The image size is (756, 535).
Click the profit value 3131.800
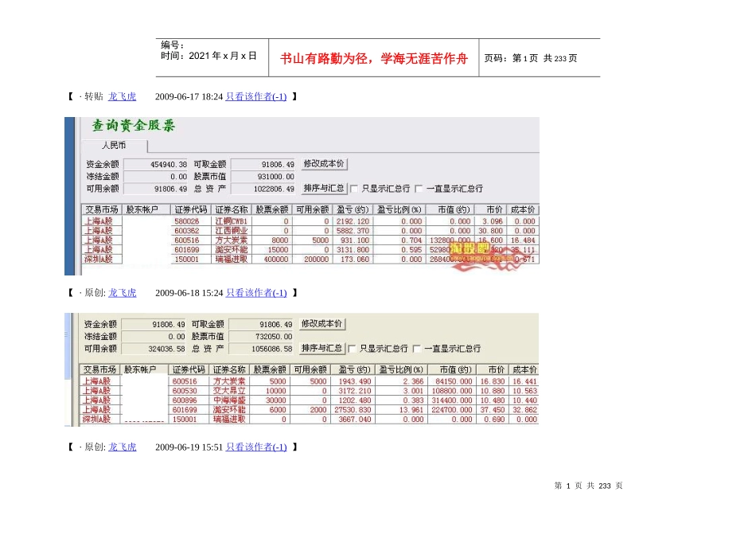353,250
